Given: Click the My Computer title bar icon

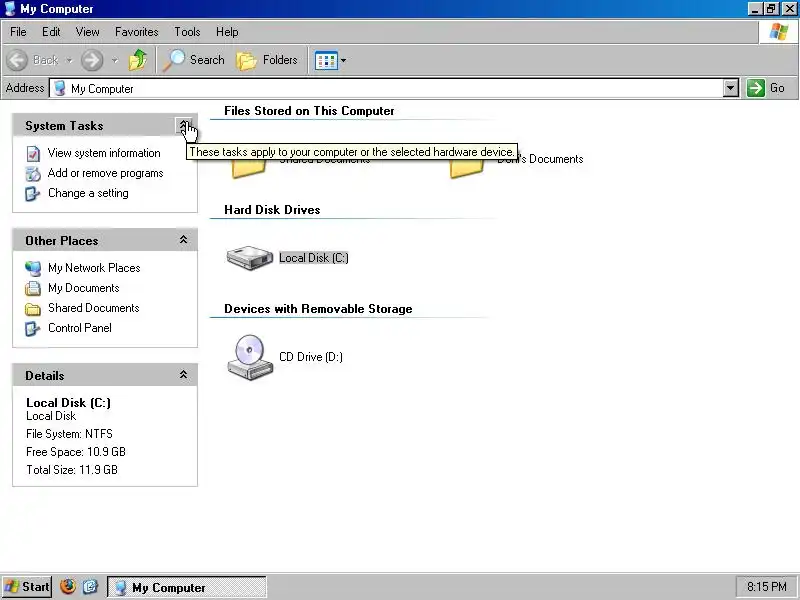Looking at the screenshot, I should click(x=10, y=9).
